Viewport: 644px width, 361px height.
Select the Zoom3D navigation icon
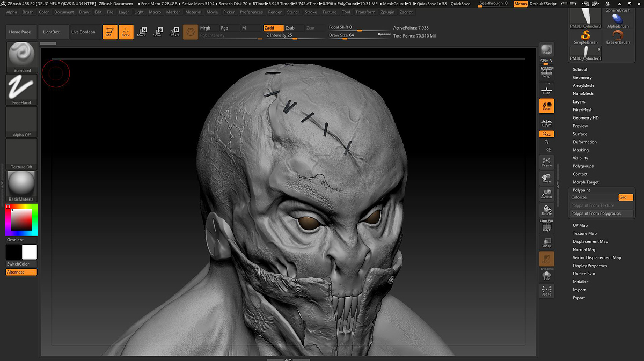(546, 194)
